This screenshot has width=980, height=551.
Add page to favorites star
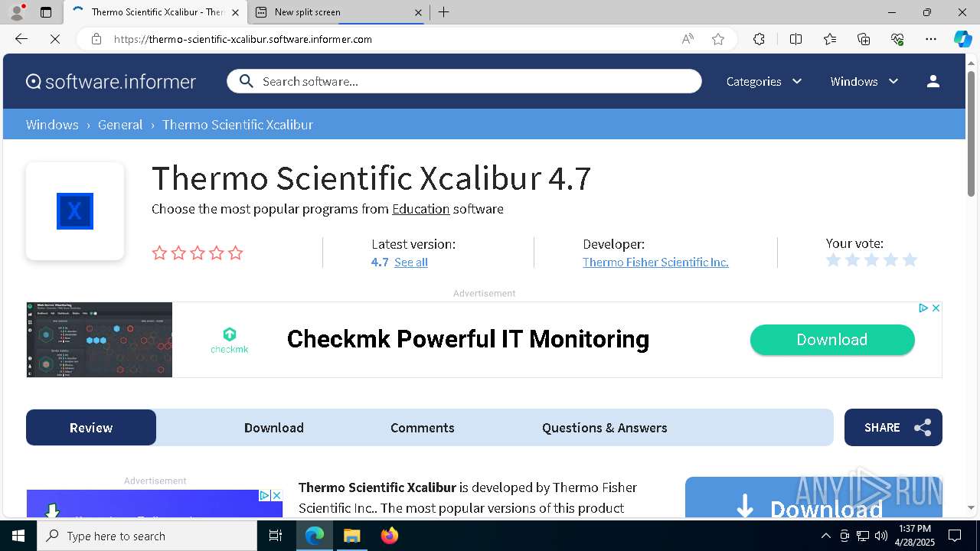[718, 39]
